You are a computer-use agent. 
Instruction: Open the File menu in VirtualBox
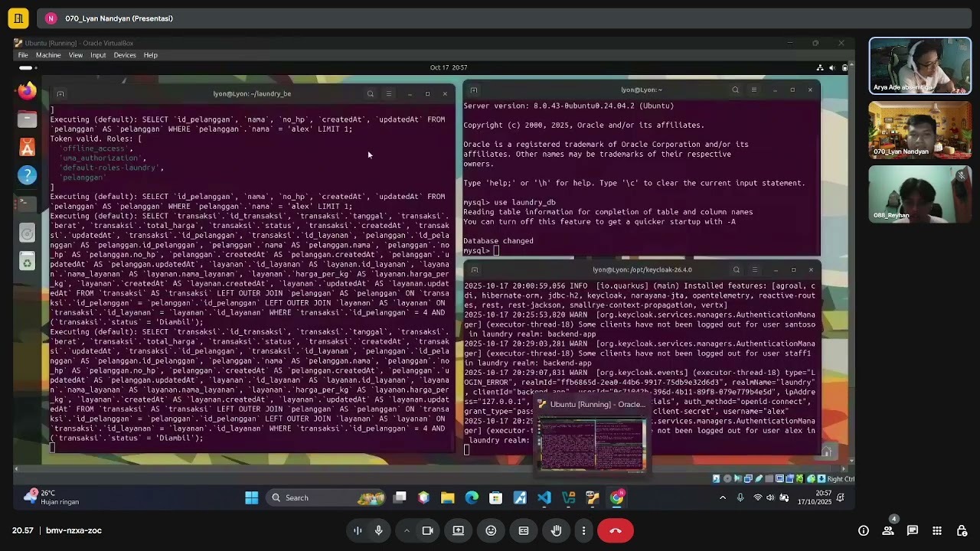tap(23, 55)
